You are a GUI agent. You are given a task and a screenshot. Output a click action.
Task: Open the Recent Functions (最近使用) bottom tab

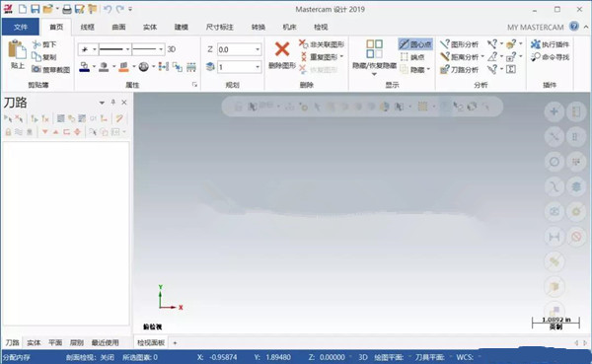[x=105, y=342]
